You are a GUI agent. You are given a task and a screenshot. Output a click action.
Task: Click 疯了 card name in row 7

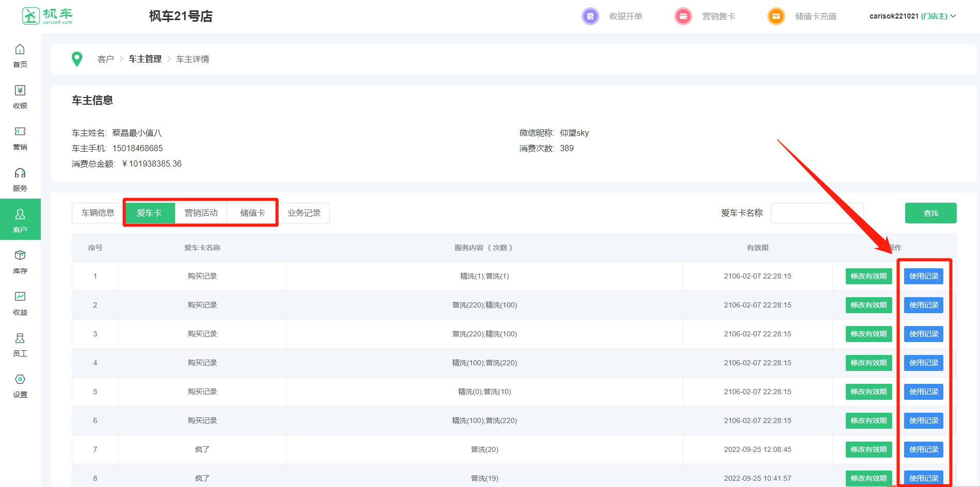click(202, 449)
